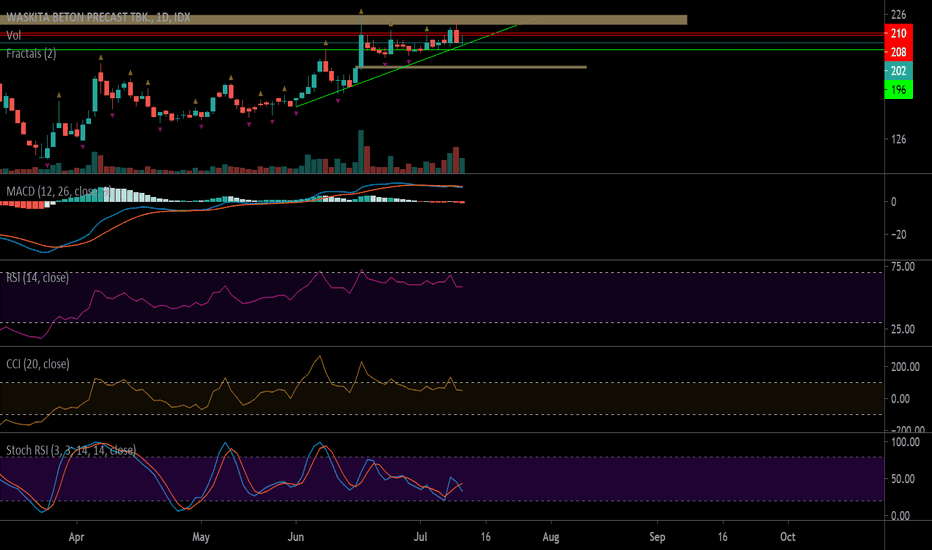Image resolution: width=932 pixels, height=550 pixels.
Task: Click the Apr date on time axis
Action: pos(76,537)
